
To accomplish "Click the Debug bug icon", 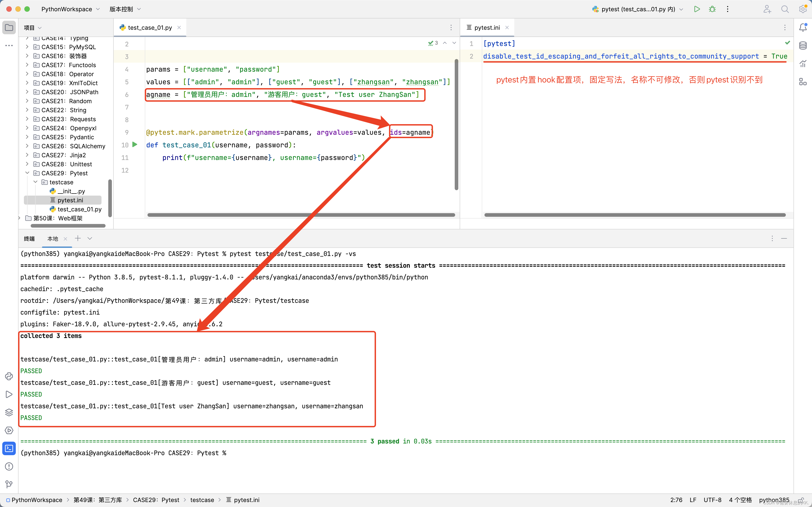I will [712, 9].
